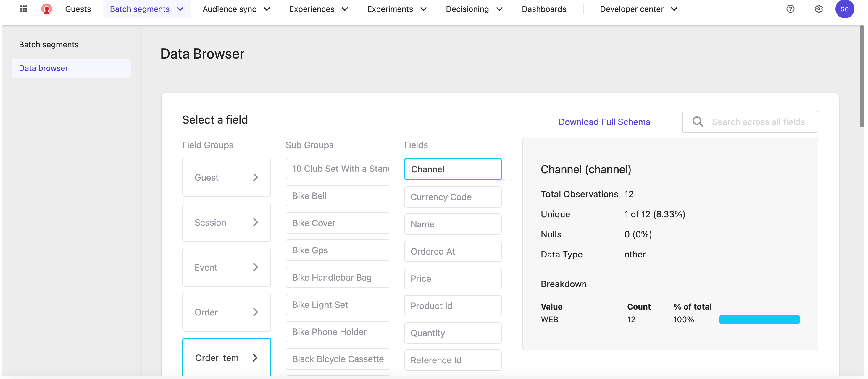Click the WEB breakdown progress bar
Viewport: 868px width, 379px height.
tap(759, 319)
